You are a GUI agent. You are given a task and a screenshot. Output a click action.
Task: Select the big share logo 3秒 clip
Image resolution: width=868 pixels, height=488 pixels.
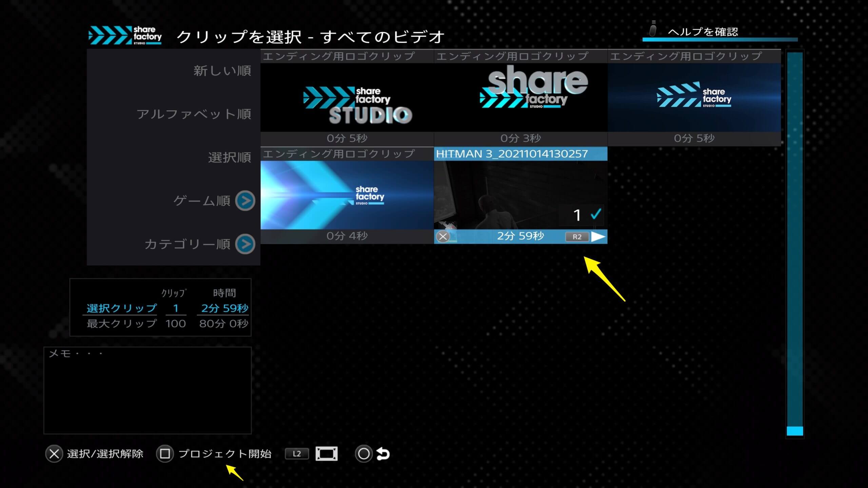pyautogui.click(x=520, y=98)
